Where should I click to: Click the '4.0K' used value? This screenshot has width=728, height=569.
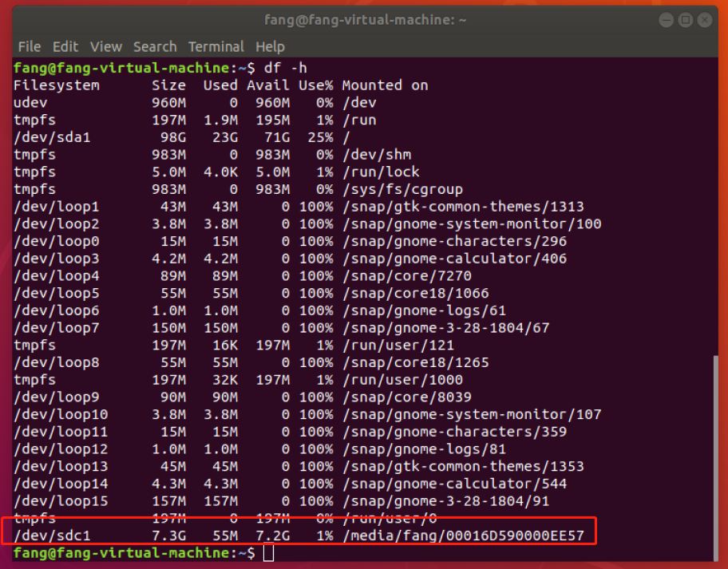point(220,172)
